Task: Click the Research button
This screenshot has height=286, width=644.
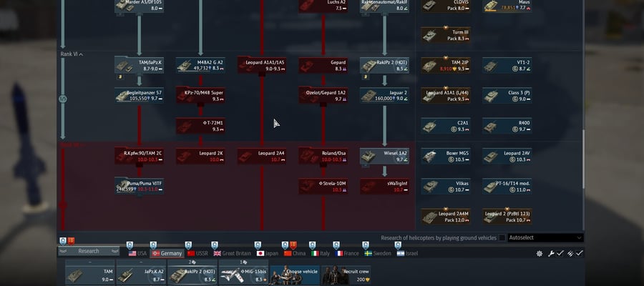Action: point(89,252)
